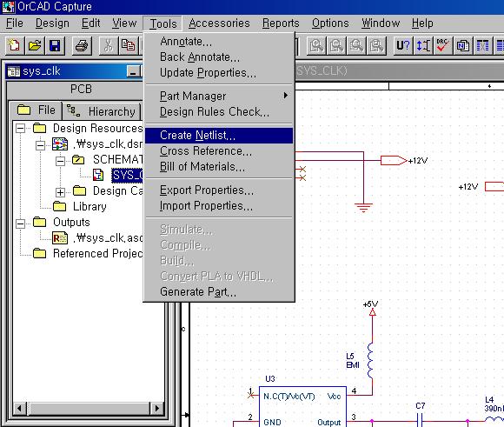Open the Reports menu
The image size is (504, 427).
281,23
